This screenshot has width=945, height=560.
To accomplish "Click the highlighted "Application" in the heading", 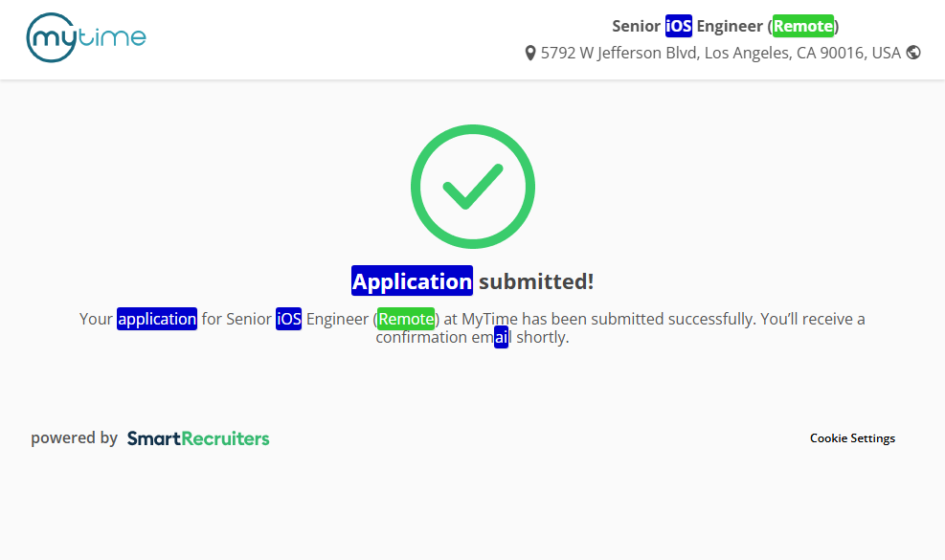I will pyautogui.click(x=412, y=281).
